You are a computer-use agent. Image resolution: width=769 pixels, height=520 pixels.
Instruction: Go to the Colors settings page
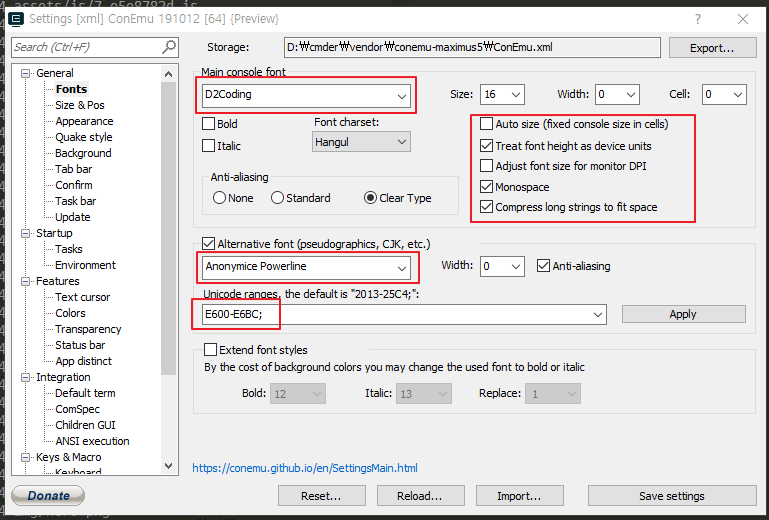tap(70, 313)
